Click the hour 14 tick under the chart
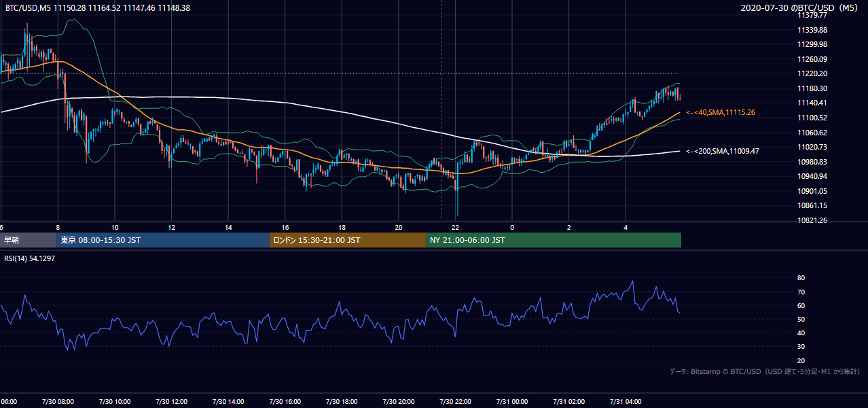This screenshot has height=408, width=868. pyautogui.click(x=229, y=227)
